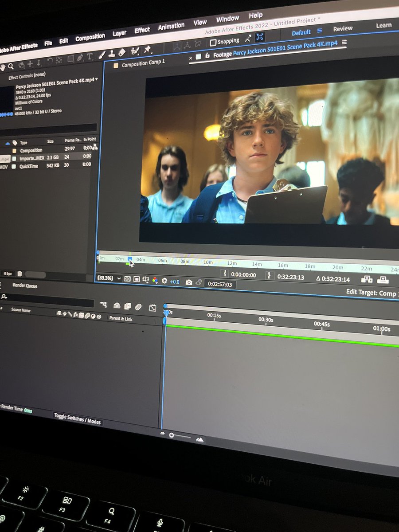Reset exposure in Footage viewer

(x=164, y=281)
